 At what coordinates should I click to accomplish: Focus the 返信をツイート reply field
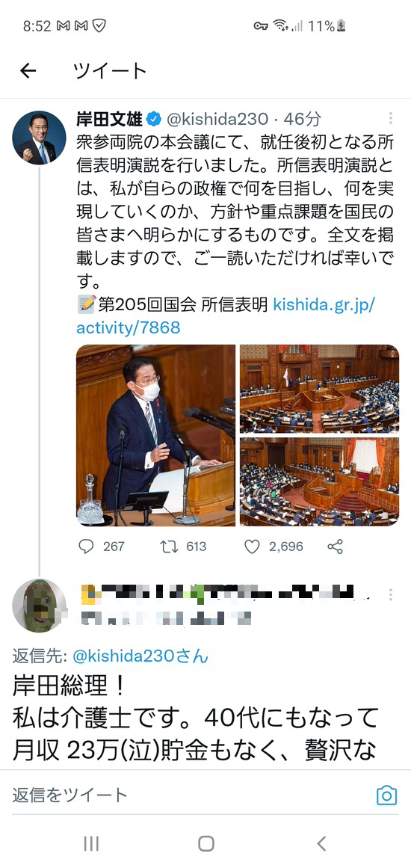tap(188, 795)
